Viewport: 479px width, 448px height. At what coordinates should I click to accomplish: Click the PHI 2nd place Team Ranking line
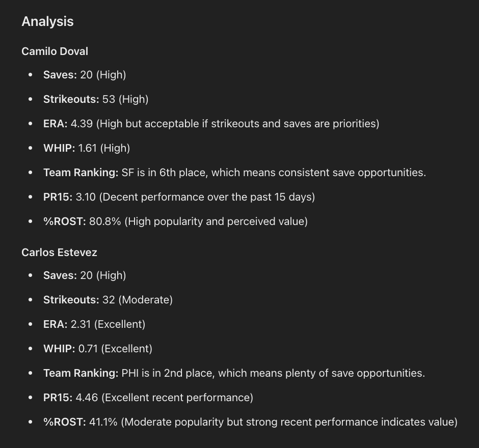[x=234, y=373]
